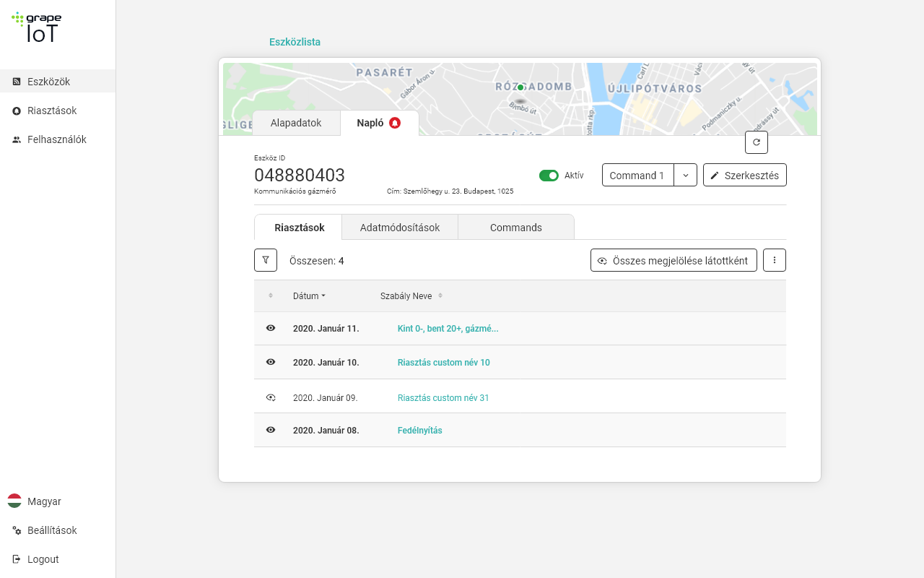924x578 pixels.
Task: Click the red alarm bell badge on Napló
Action: (395, 123)
